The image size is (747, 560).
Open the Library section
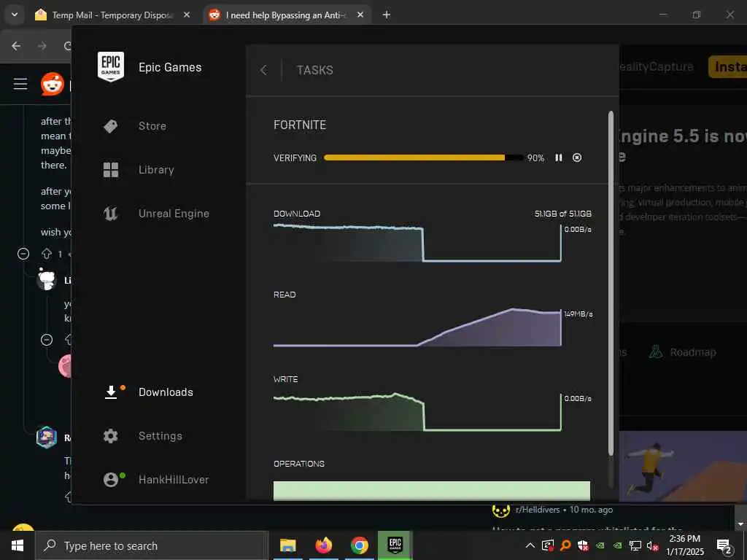click(156, 170)
